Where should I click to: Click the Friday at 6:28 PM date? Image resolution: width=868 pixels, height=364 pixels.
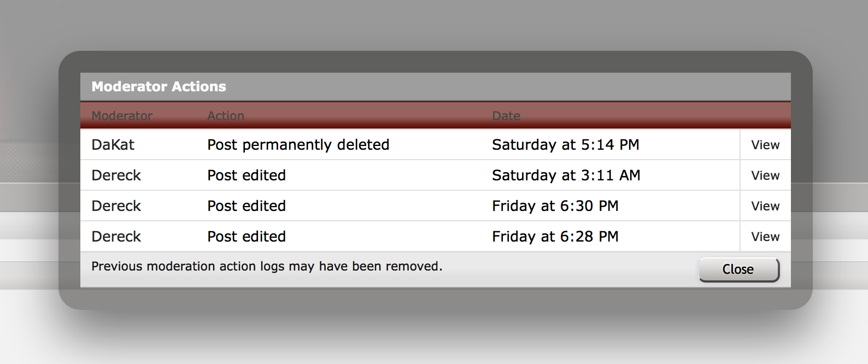(555, 237)
